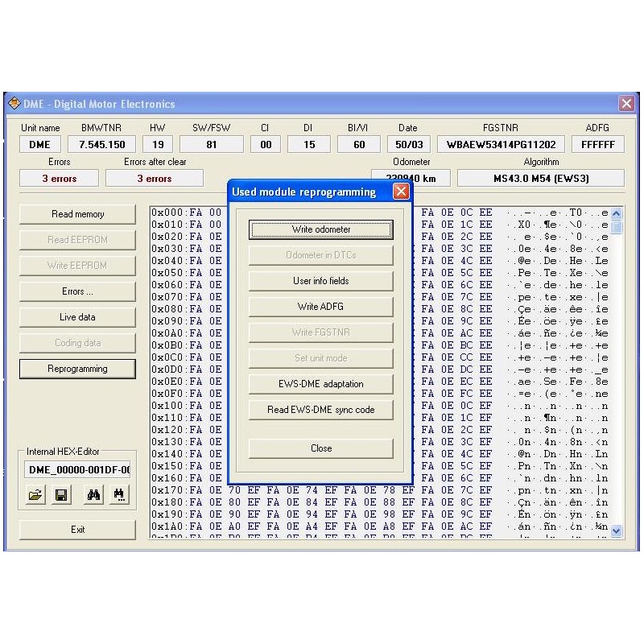Click the hex view scrollbar thumb
This screenshot has height=644, width=644.
pos(616,227)
